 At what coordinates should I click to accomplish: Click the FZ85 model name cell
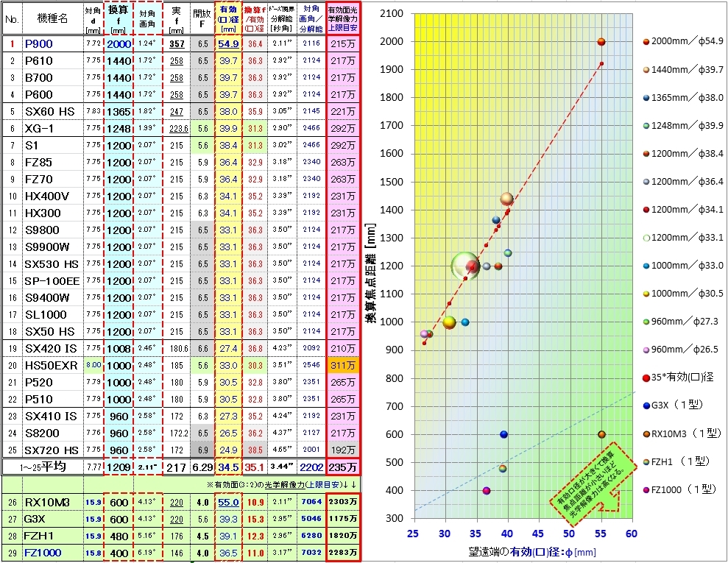[52, 163]
